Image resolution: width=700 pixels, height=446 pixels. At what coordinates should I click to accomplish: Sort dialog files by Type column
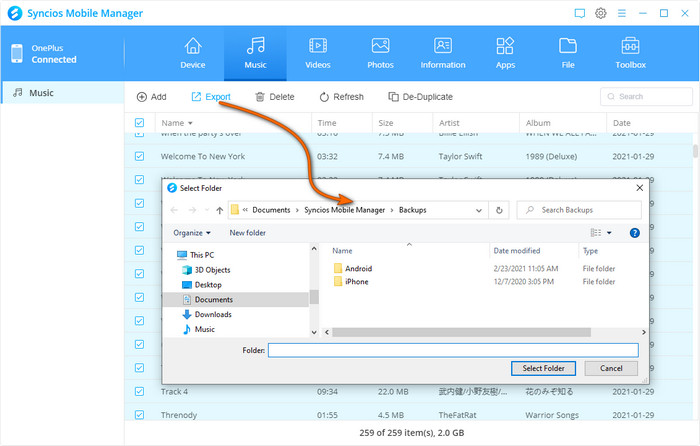590,251
